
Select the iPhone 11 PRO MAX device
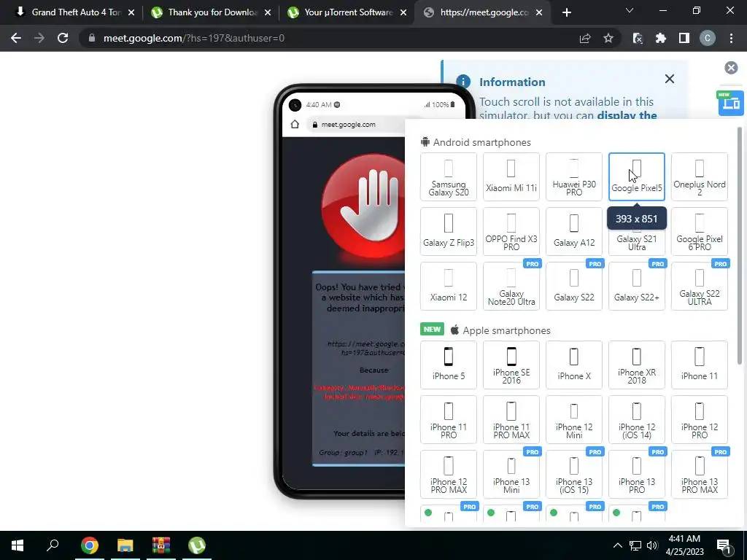pyautogui.click(x=511, y=419)
